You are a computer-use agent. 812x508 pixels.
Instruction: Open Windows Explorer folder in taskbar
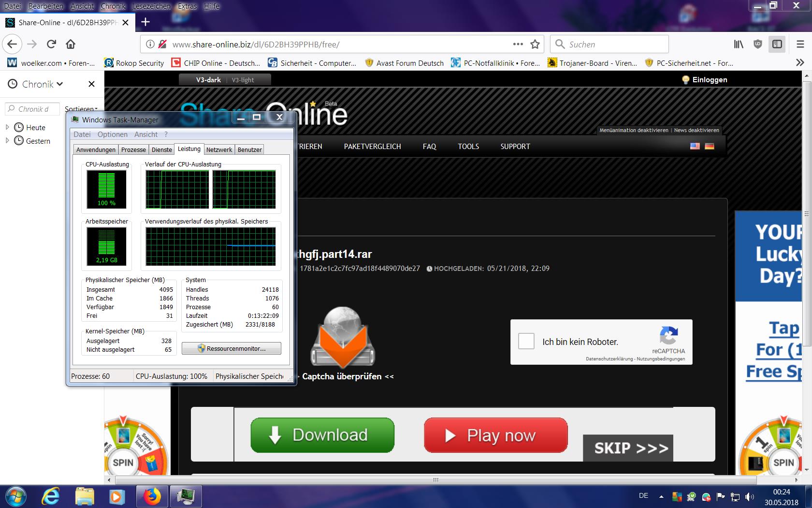click(85, 496)
